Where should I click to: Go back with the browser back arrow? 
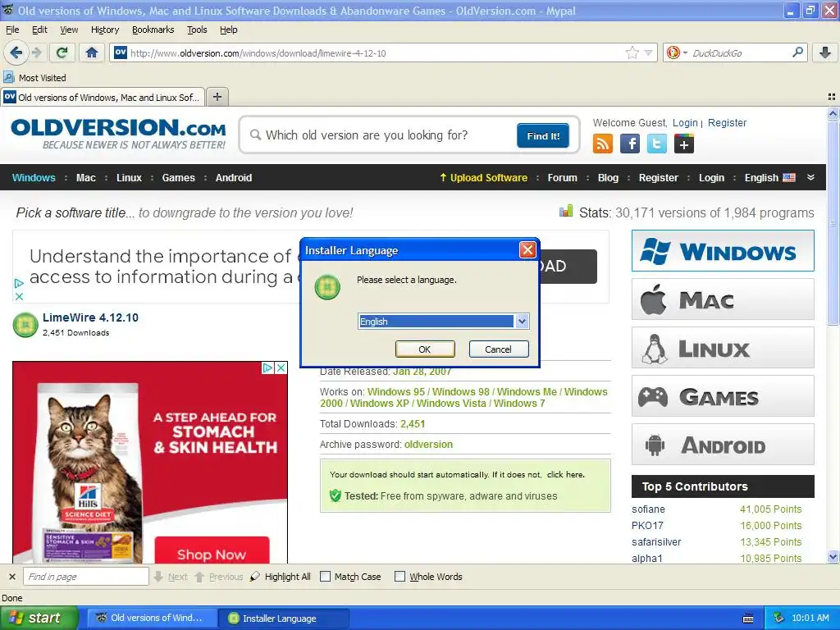point(16,52)
